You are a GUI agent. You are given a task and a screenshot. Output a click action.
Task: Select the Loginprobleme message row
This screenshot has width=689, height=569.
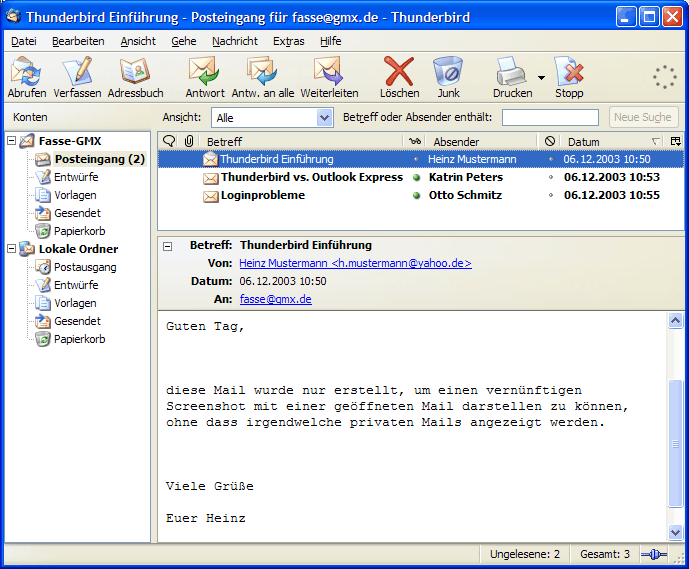pos(421,196)
